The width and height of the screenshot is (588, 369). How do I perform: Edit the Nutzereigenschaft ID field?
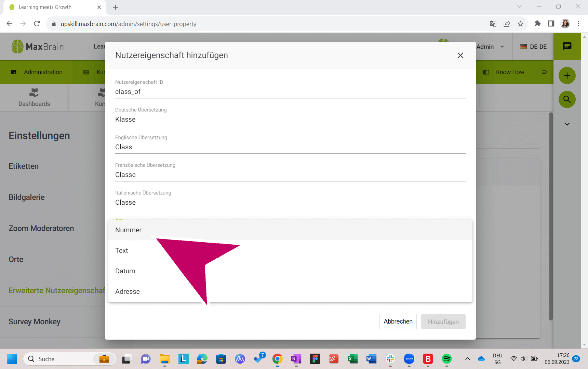(x=290, y=92)
